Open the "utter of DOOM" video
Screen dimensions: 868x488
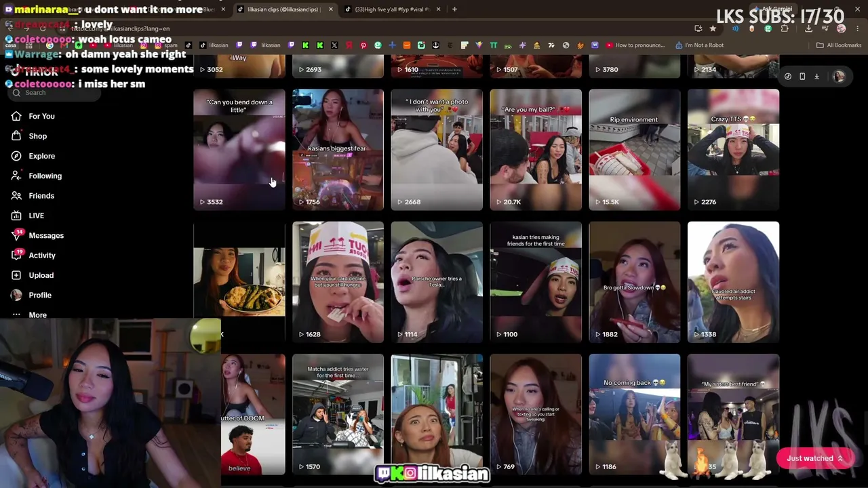tap(253, 415)
